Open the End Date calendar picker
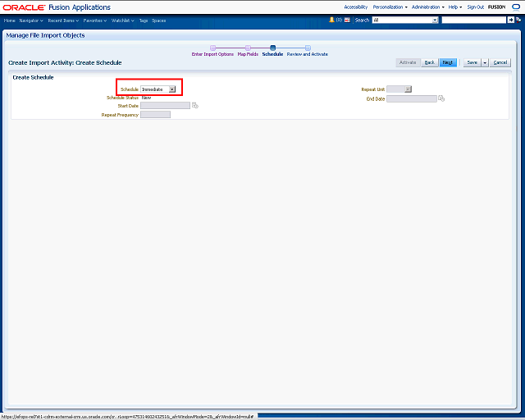Viewport: 525px width, 420px height. [441, 98]
